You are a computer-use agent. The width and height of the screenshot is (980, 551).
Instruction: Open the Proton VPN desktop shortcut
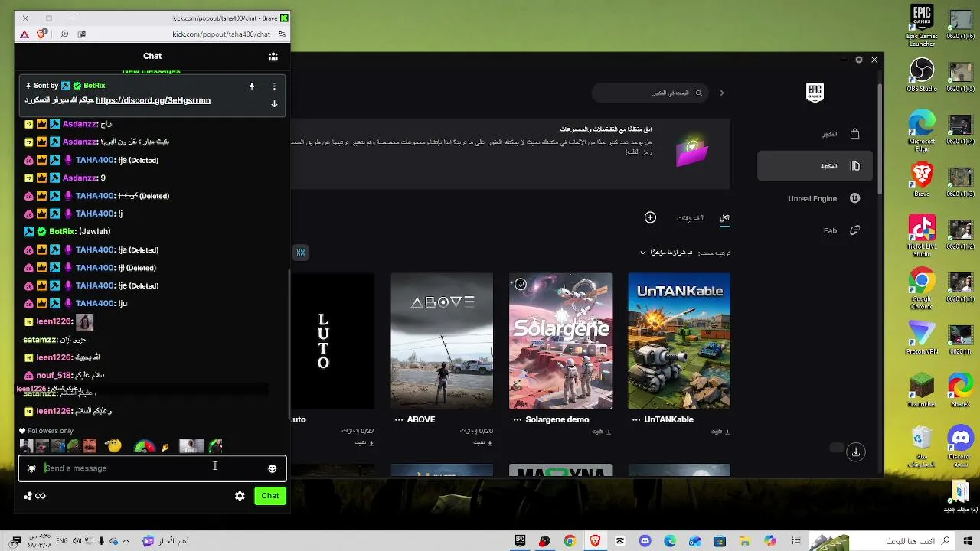(x=922, y=337)
